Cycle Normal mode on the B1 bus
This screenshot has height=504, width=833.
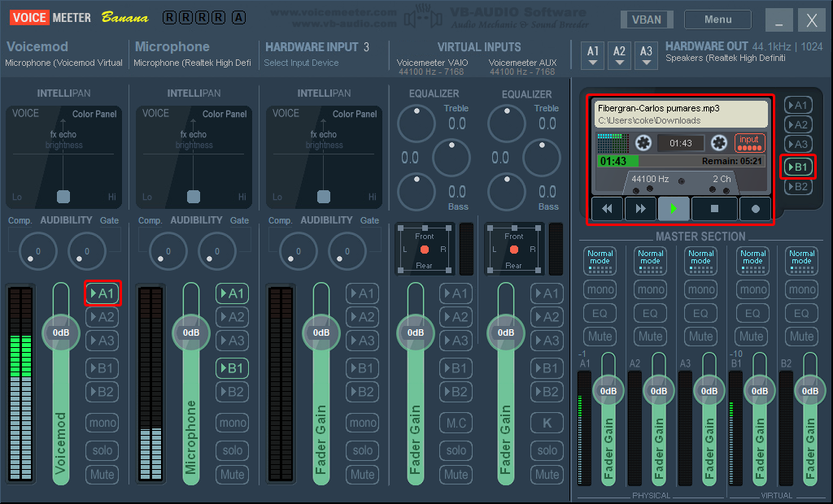[x=752, y=260]
